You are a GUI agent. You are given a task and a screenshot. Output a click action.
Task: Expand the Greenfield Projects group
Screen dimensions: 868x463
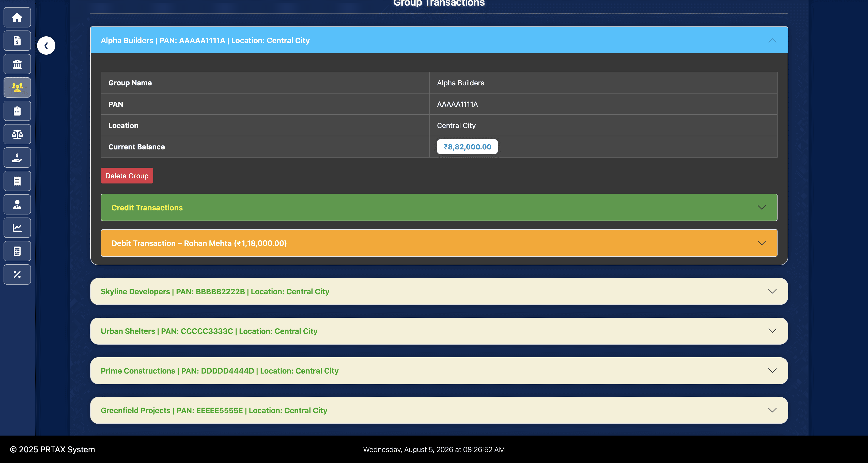[x=439, y=410]
